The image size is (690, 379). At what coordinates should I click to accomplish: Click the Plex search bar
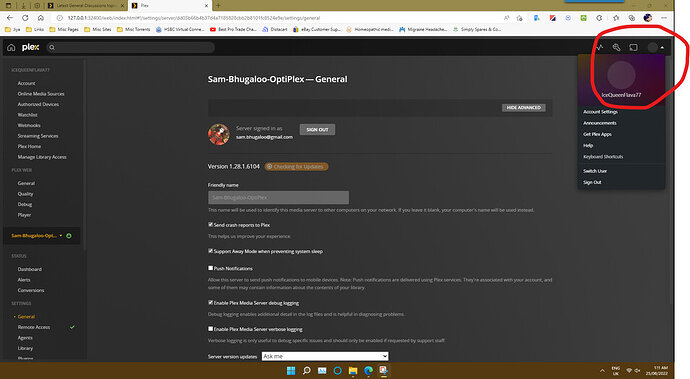(x=131, y=47)
